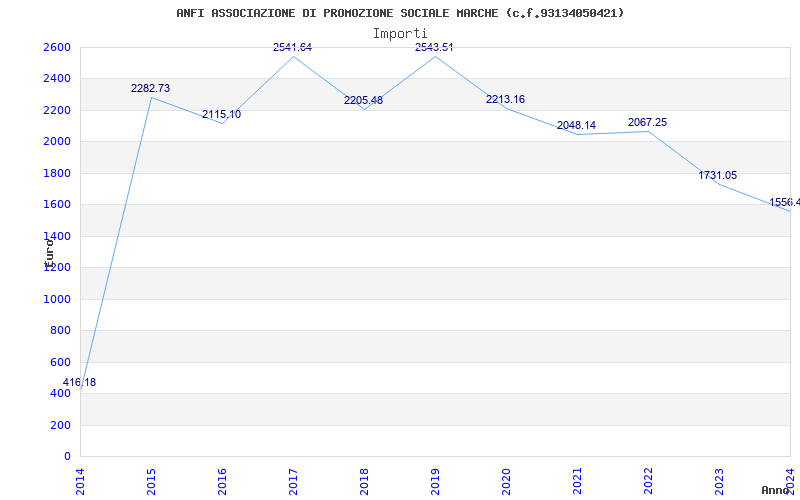Click x-axis year 2019
This screenshot has height=500, width=800.
point(435,482)
